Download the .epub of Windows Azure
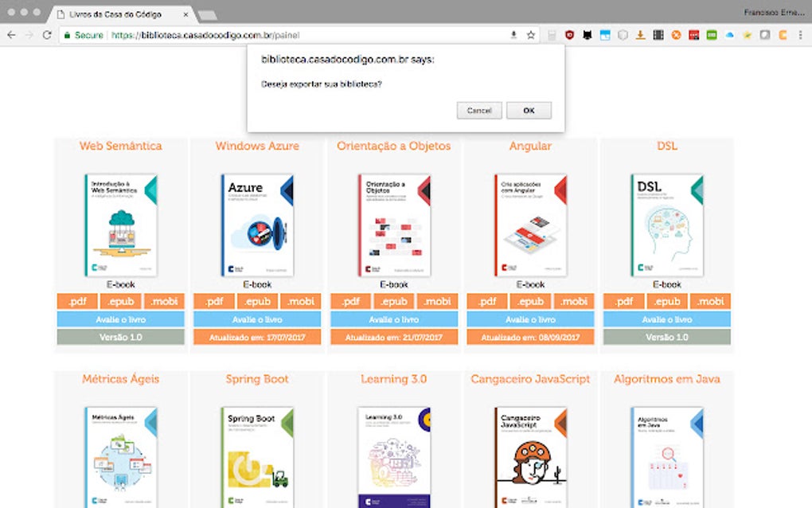Image resolution: width=812 pixels, height=508 pixels. (257, 301)
